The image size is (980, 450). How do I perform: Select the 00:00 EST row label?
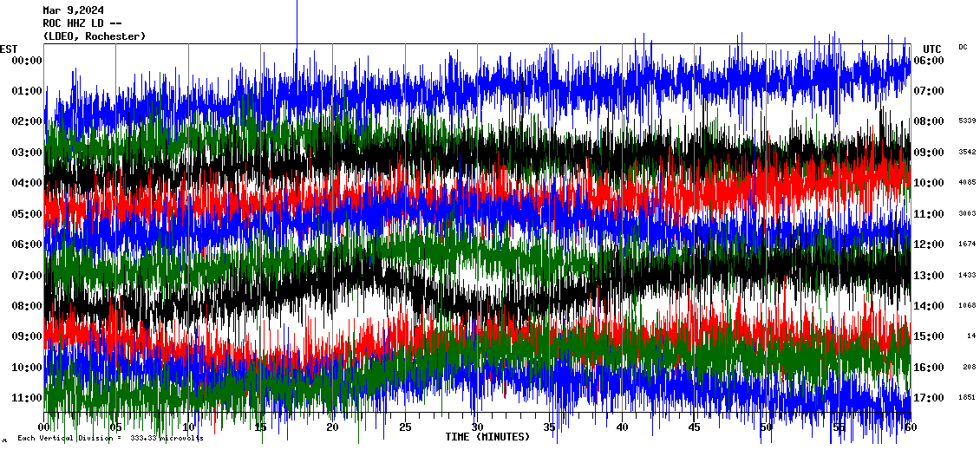coord(27,60)
